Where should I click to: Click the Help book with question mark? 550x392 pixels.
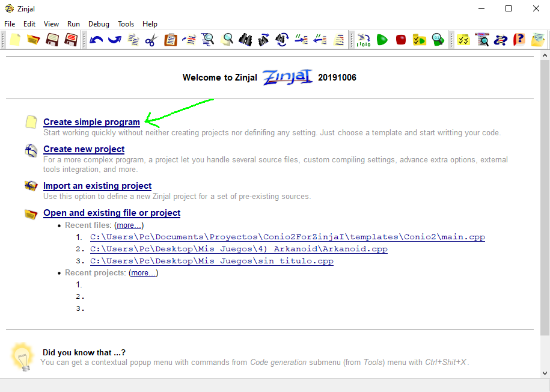coord(519,40)
